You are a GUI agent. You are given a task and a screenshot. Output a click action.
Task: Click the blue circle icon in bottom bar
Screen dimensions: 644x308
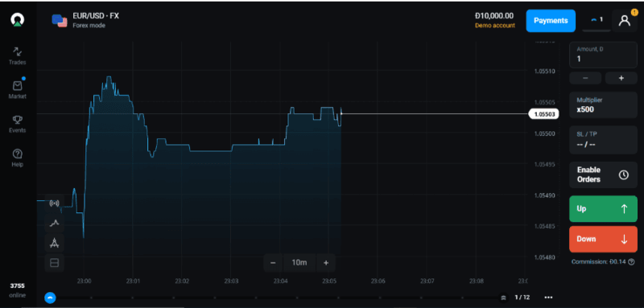click(x=50, y=298)
